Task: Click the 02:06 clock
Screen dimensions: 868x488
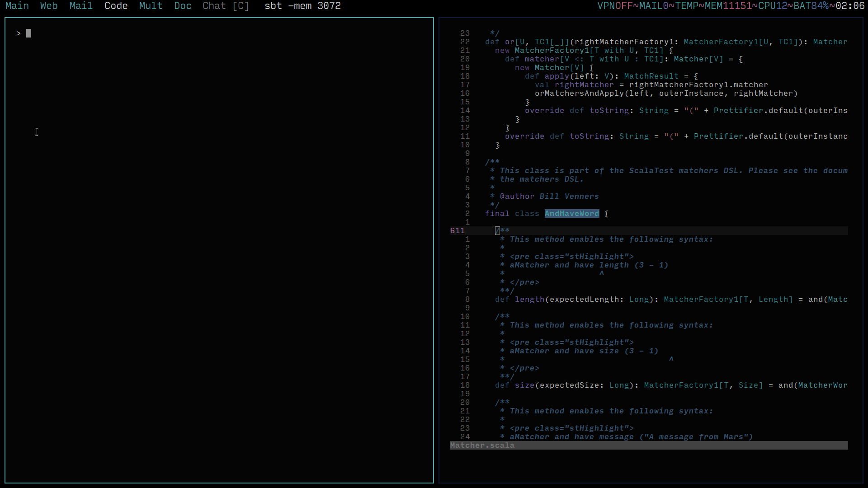Action: click(x=850, y=6)
